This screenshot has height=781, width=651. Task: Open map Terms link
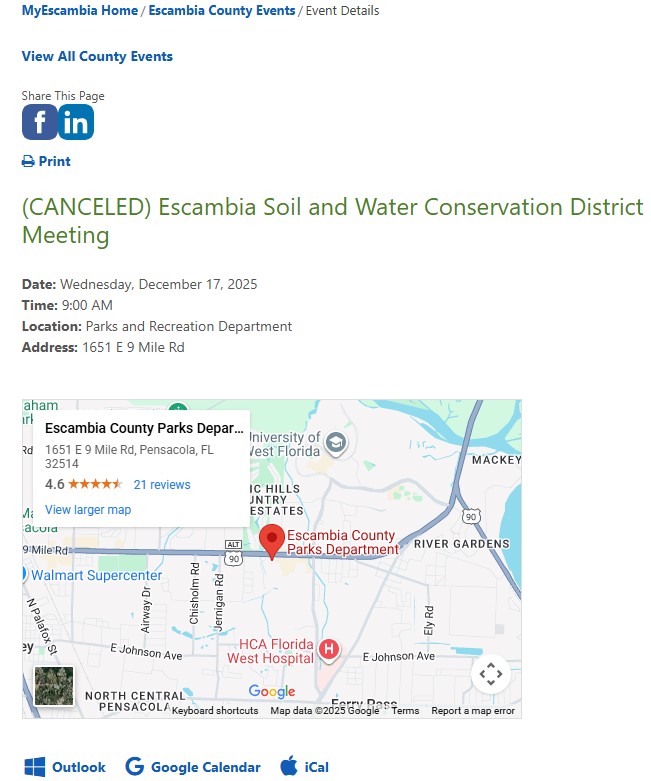tap(405, 711)
